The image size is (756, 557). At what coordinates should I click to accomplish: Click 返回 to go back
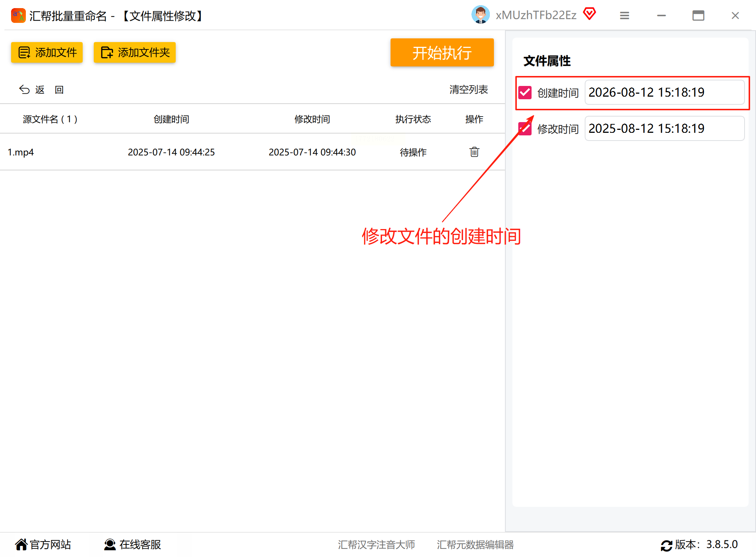[x=41, y=90]
